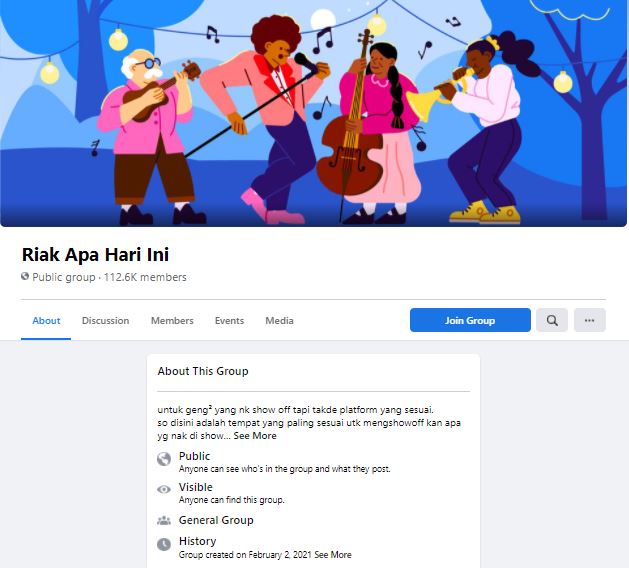The height and width of the screenshot is (568, 629).
Task: Open the Discussion tab
Action: (x=106, y=321)
